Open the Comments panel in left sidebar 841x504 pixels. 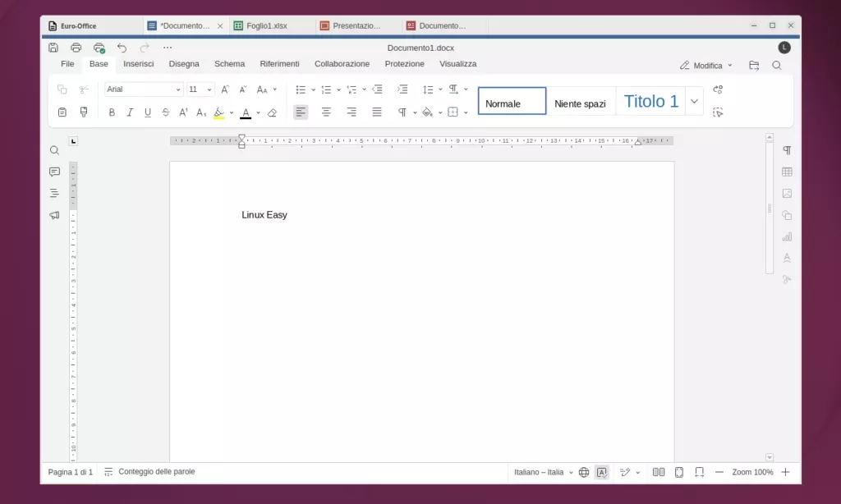click(54, 172)
